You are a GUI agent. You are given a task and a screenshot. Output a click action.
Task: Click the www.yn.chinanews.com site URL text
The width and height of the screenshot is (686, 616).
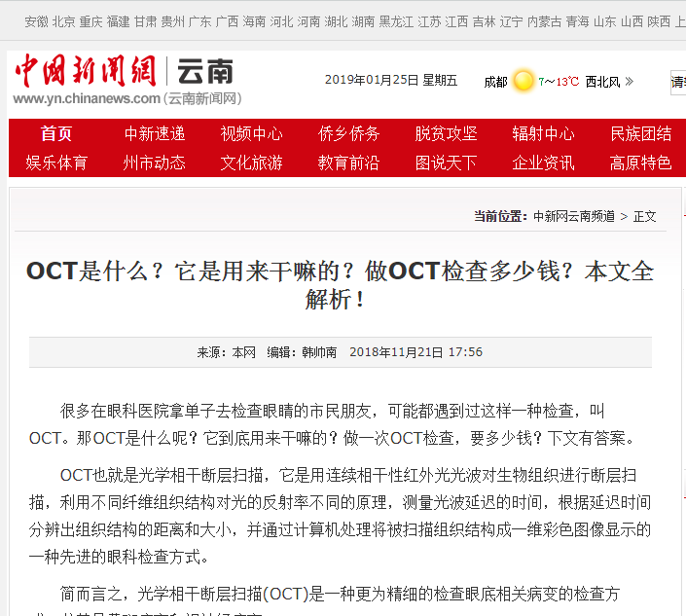click(x=87, y=98)
